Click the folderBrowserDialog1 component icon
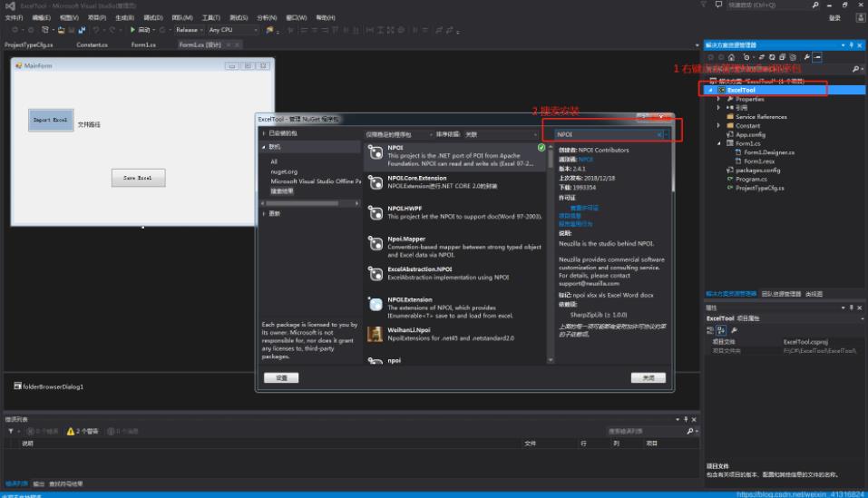The image size is (868, 498). pos(18,386)
